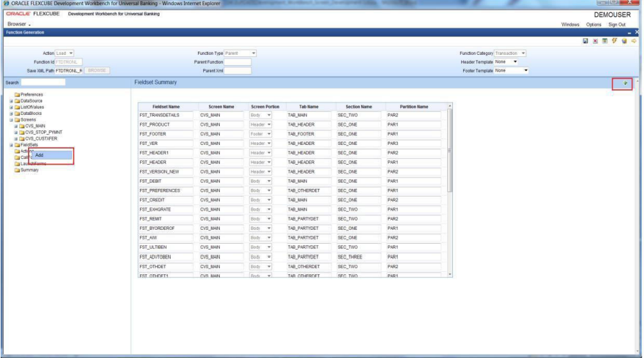Click TAB_FOOTER tab name cell

[x=310, y=134]
